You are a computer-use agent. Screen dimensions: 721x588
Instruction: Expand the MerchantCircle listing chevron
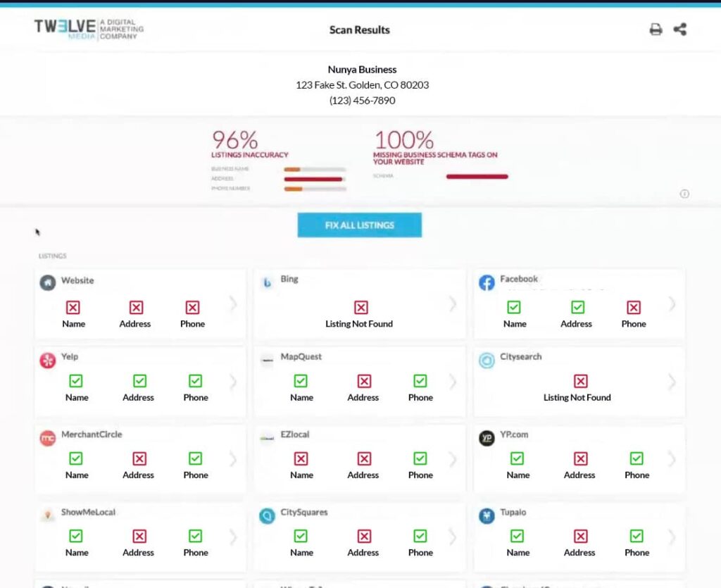pyautogui.click(x=234, y=459)
